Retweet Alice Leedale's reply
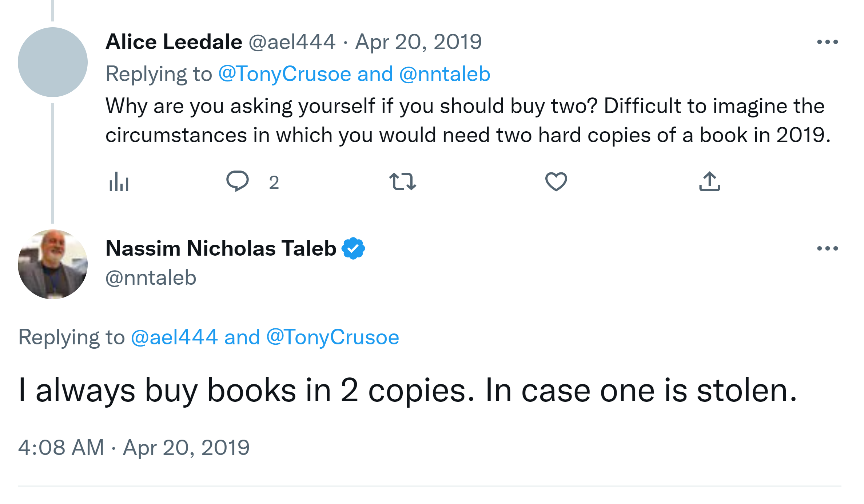This screenshot has width=864, height=504. click(402, 181)
